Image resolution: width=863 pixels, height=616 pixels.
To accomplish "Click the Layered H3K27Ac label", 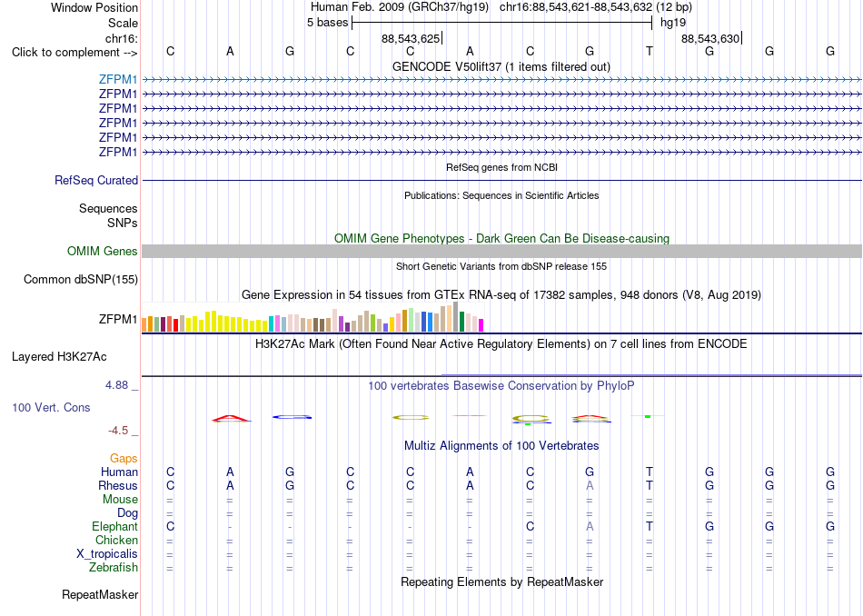I will click(59, 357).
